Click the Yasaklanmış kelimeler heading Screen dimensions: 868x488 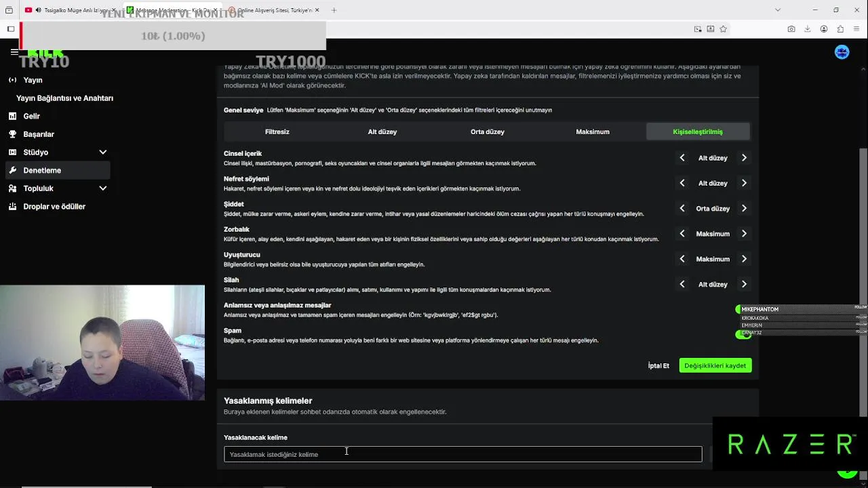point(268,401)
